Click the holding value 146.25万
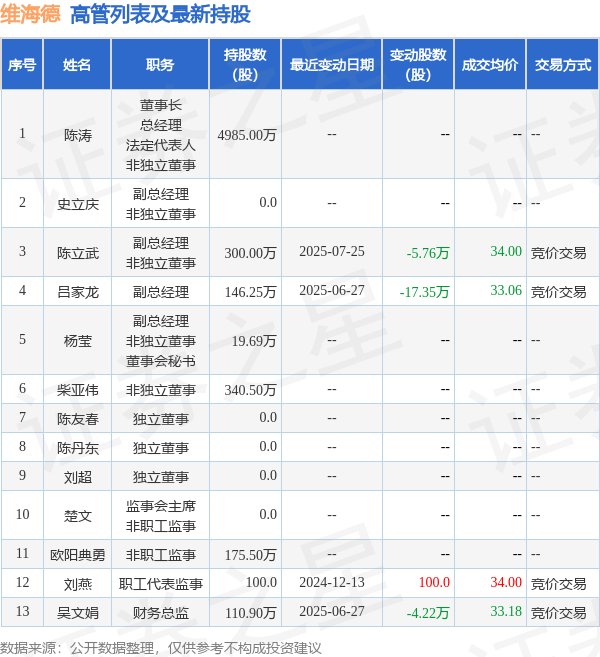The image size is (600, 657). pyautogui.click(x=250, y=292)
